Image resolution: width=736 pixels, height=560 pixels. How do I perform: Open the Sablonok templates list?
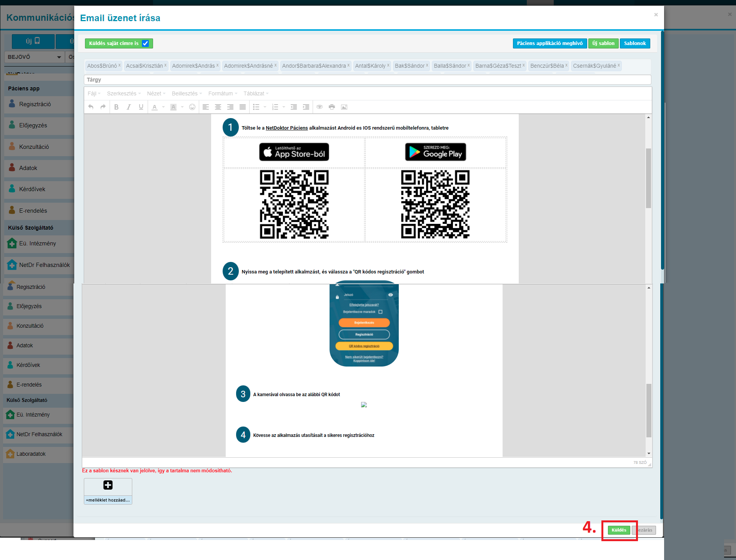pyautogui.click(x=635, y=43)
